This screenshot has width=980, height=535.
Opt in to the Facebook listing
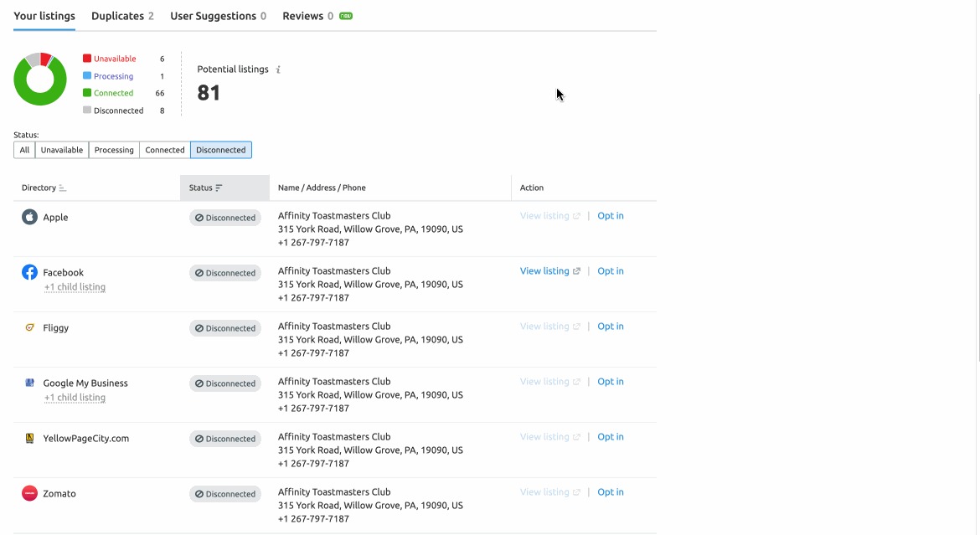point(611,270)
